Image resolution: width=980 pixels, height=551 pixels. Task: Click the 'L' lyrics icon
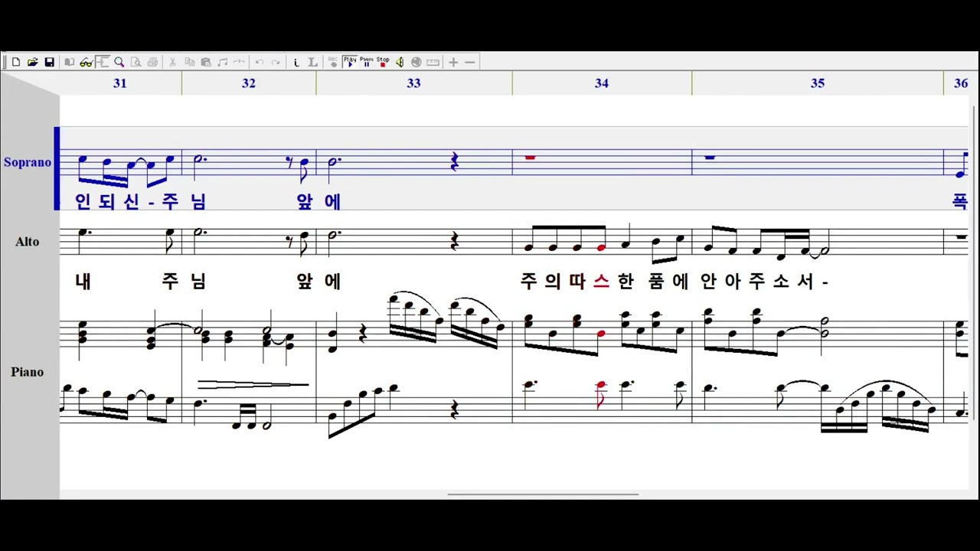pyautogui.click(x=312, y=62)
